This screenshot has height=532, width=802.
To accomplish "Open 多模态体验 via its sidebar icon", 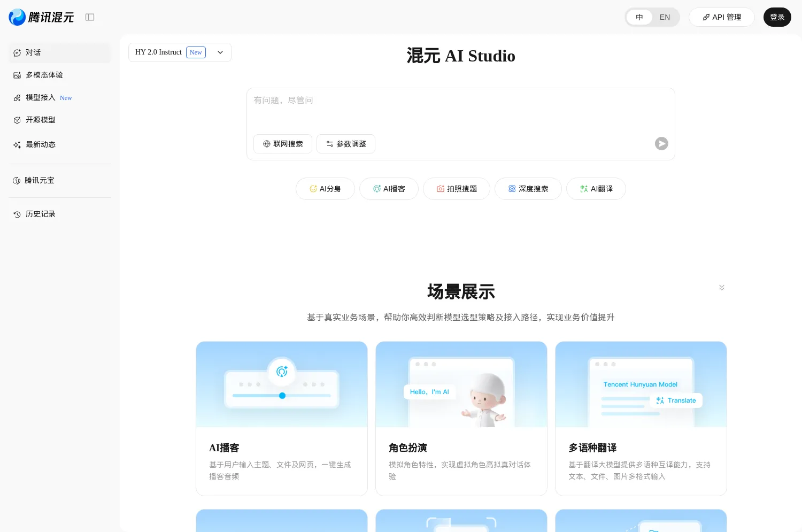I will [17, 75].
